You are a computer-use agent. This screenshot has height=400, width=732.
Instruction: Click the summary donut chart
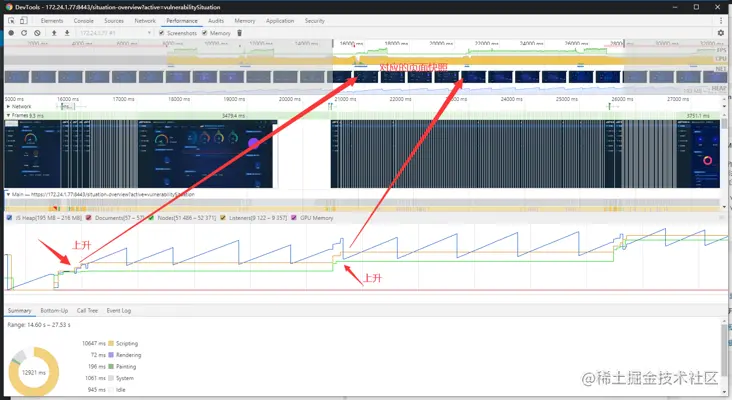[34, 372]
